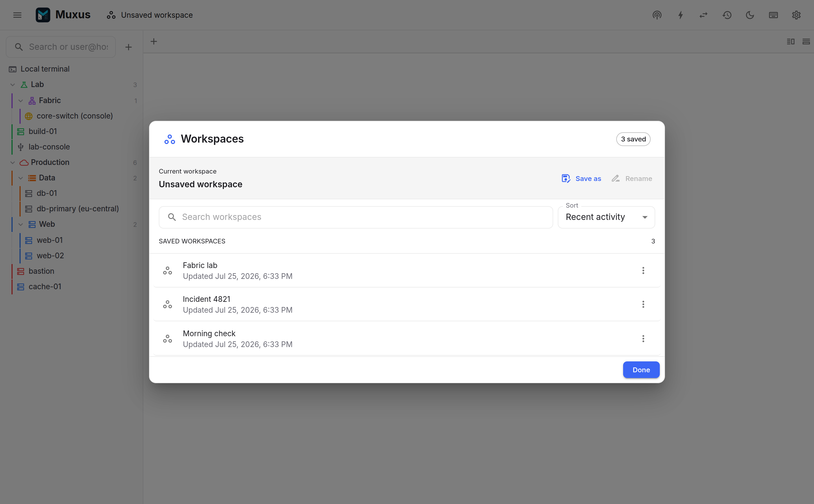814x504 pixels.
Task: Collapse the Lab group chevron
Action: [13, 85]
